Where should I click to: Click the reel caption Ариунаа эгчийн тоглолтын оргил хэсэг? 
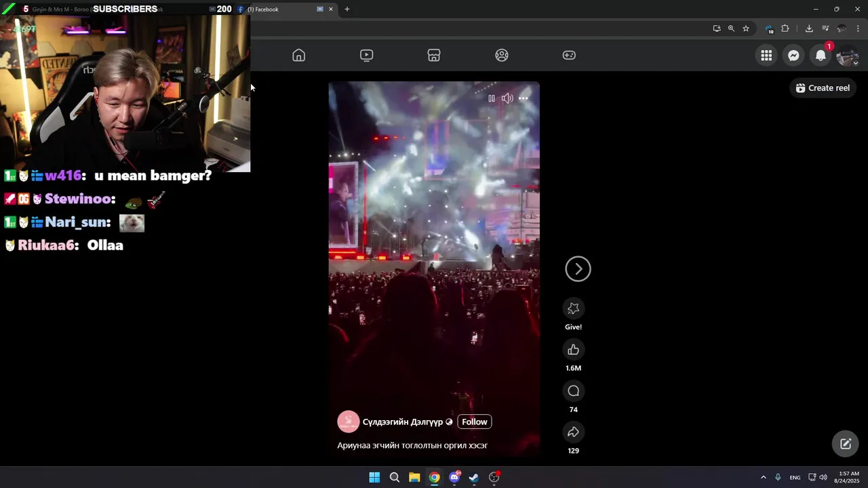pos(412,445)
